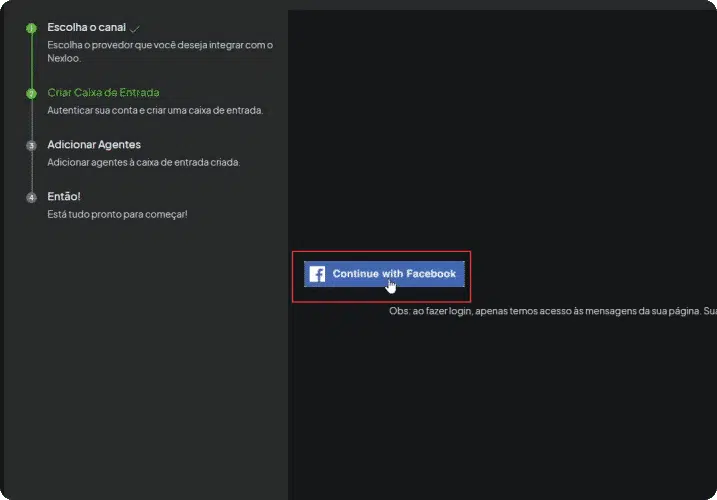Open the Adicionar Agentes step title
Image resolution: width=717 pixels, height=500 pixels.
pos(94,145)
